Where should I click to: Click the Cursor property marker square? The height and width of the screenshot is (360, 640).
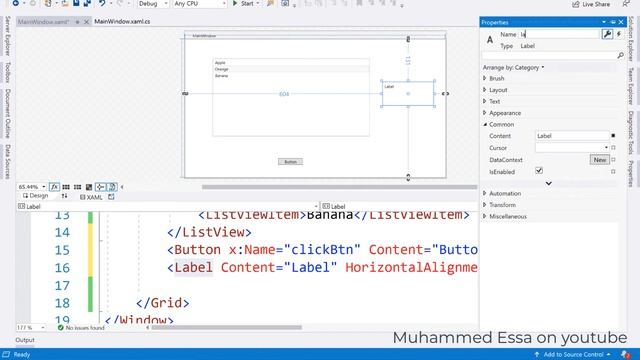click(613, 148)
